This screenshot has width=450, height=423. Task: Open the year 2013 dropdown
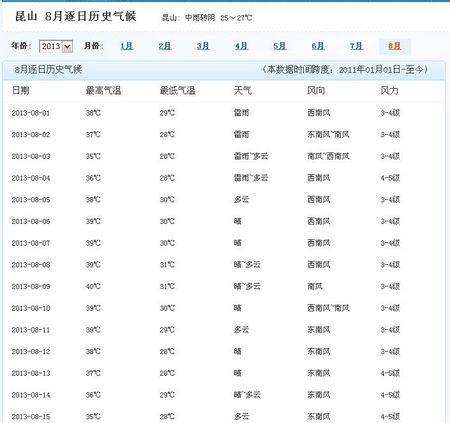(x=56, y=46)
